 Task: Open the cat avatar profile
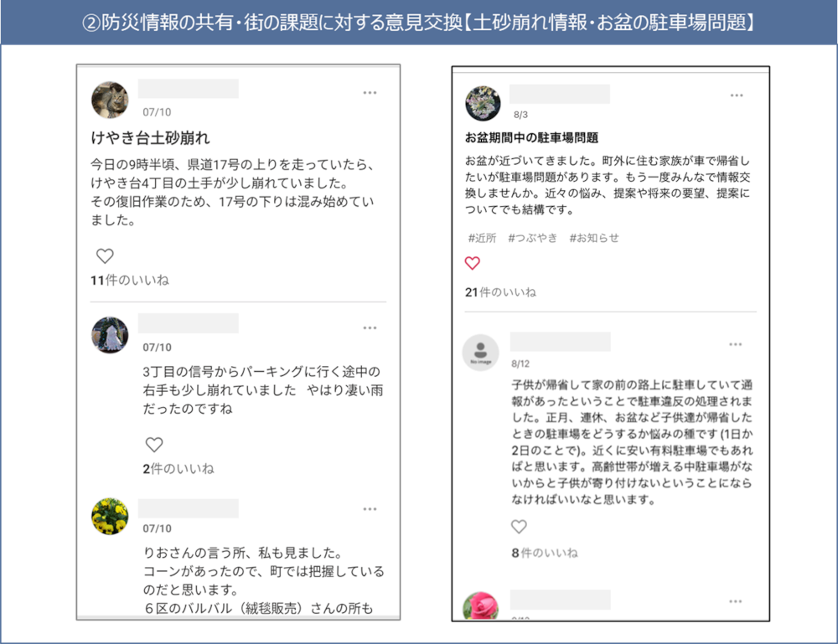point(110,100)
